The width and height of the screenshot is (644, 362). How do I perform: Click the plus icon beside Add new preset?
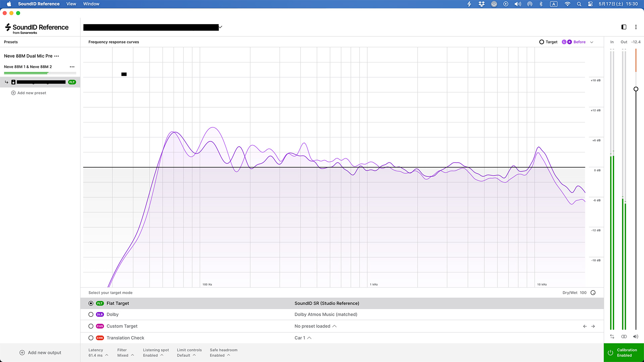point(13,93)
